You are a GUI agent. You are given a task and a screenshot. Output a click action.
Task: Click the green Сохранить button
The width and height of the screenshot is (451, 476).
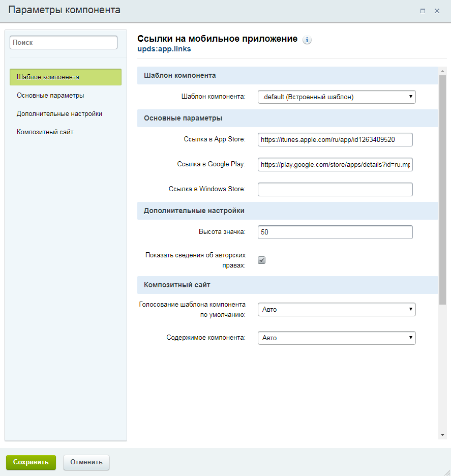point(31,462)
